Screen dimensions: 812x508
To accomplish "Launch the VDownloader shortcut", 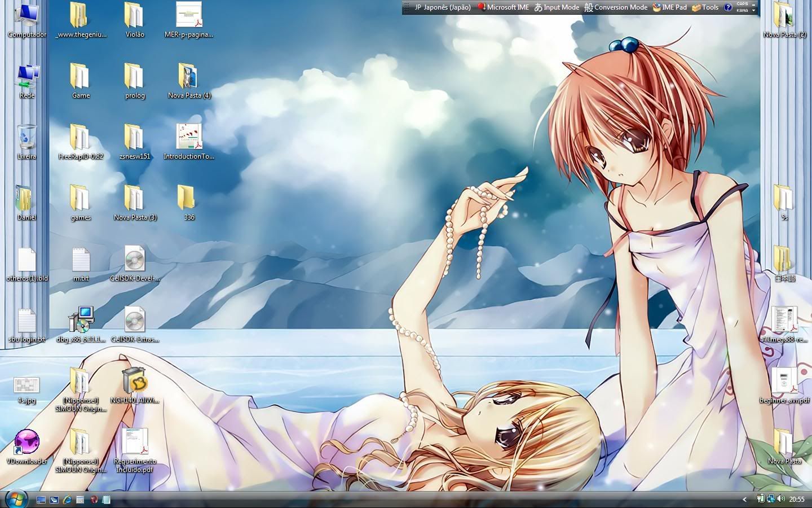I will [x=27, y=446].
